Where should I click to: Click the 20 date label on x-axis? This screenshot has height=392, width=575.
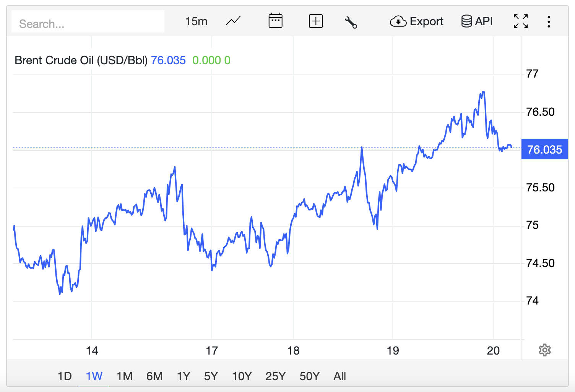pos(493,351)
